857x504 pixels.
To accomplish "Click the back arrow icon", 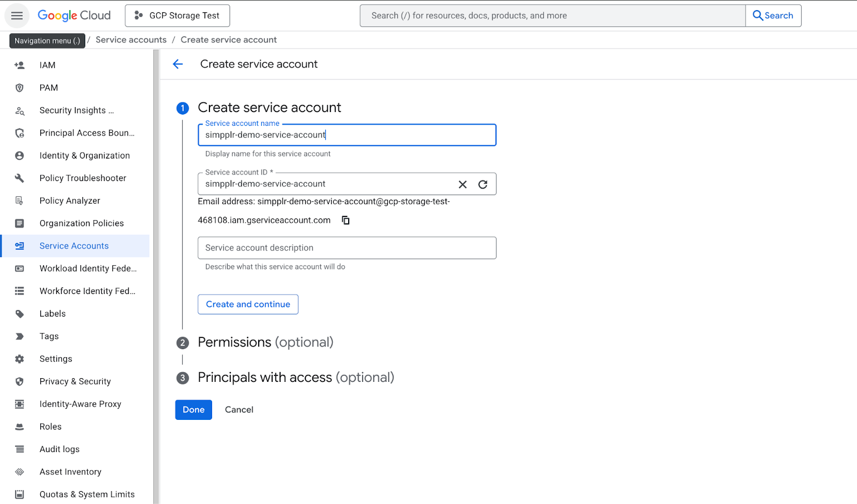I will point(178,64).
